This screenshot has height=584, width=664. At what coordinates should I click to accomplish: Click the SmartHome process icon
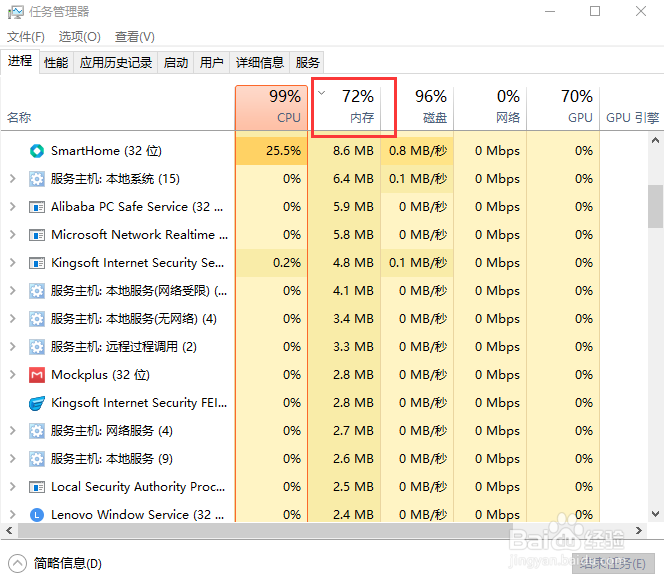(37, 151)
